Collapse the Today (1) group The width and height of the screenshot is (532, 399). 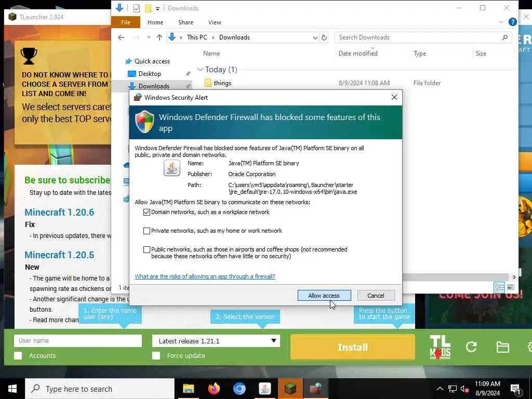tap(200, 70)
